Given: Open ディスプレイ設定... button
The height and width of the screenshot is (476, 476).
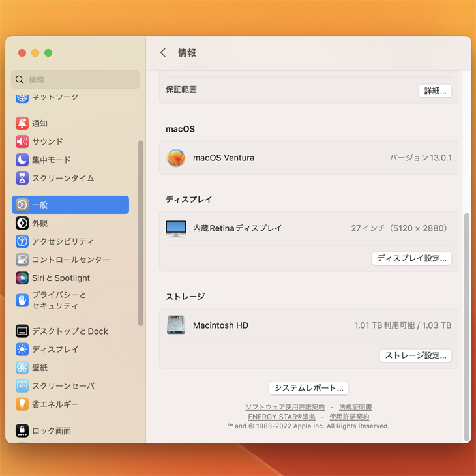Looking at the screenshot, I should pyautogui.click(x=411, y=258).
